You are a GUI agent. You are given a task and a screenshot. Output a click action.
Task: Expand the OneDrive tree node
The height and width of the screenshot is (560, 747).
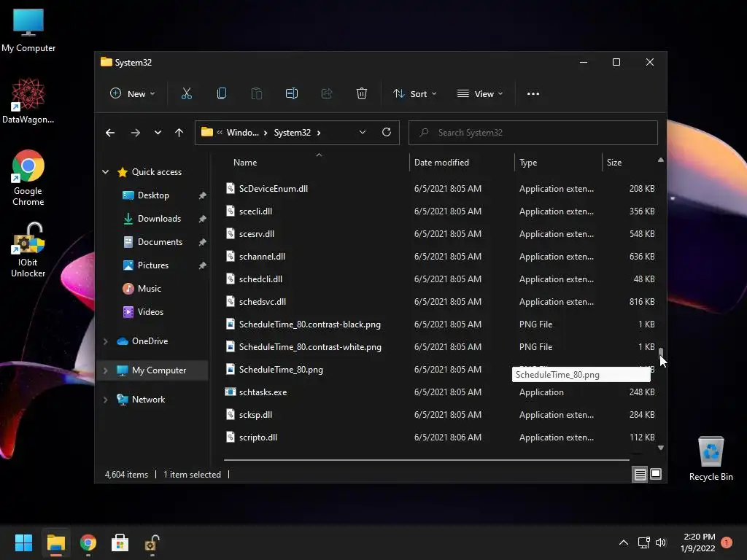pos(105,341)
